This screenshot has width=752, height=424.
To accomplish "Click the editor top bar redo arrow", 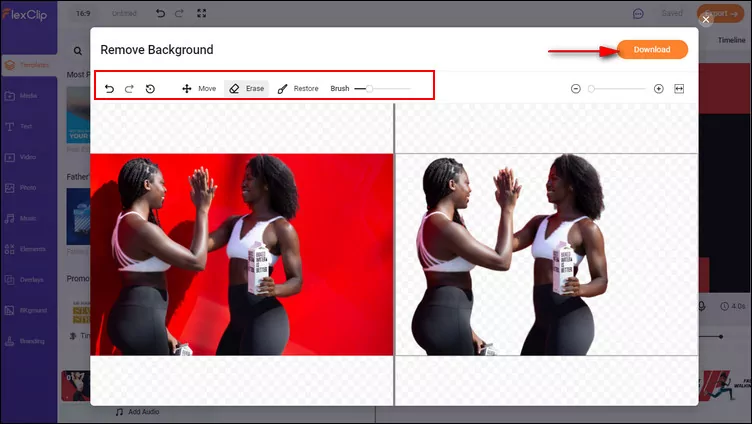I will 179,13.
